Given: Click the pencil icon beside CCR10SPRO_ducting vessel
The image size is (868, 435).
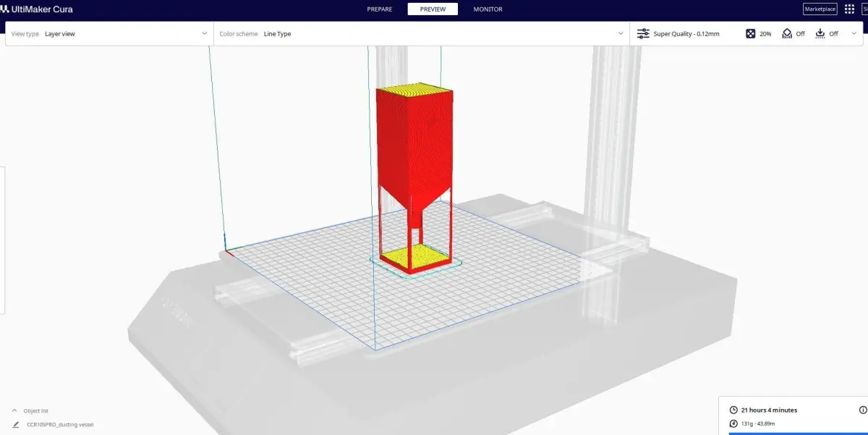Looking at the screenshot, I should [16, 425].
